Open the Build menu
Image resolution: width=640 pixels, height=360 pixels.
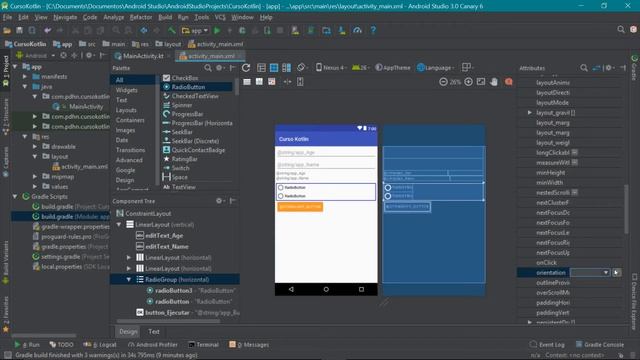click(165, 17)
